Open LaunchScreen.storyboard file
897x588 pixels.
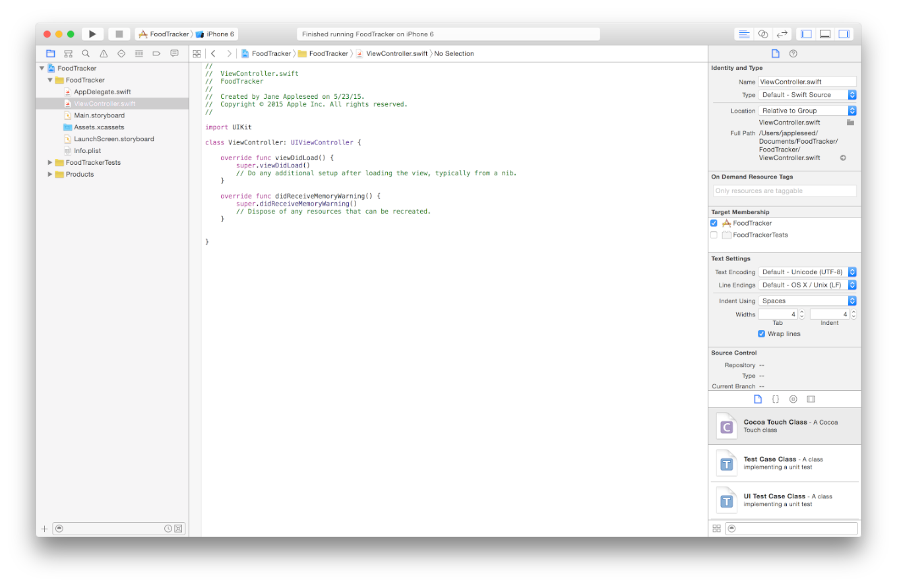click(112, 139)
